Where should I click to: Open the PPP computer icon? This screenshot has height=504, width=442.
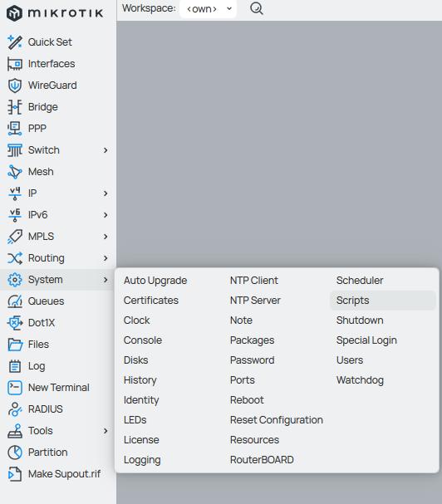click(x=15, y=128)
